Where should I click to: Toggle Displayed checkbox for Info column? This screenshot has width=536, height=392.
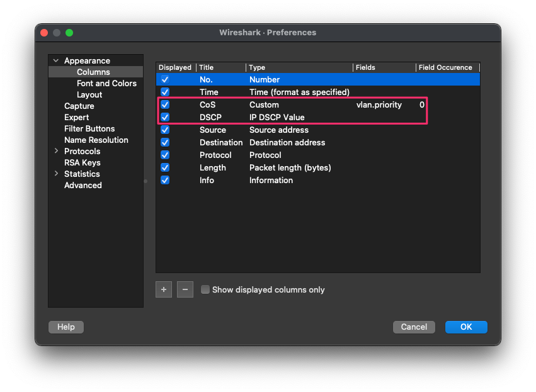(165, 181)
